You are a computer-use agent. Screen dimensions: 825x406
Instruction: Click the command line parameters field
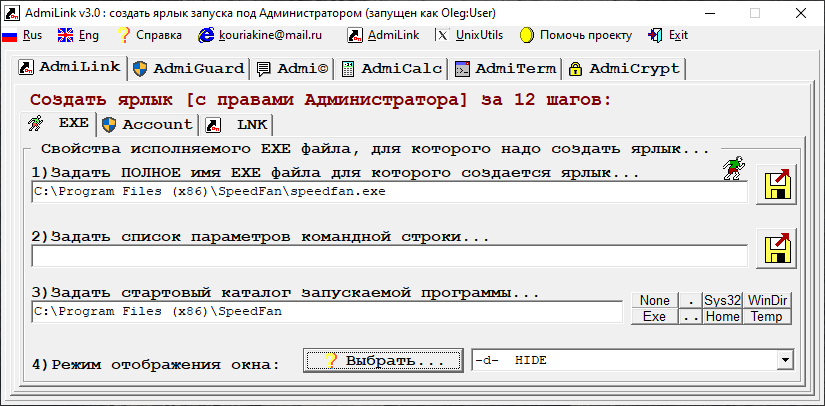tap(389, 256)
